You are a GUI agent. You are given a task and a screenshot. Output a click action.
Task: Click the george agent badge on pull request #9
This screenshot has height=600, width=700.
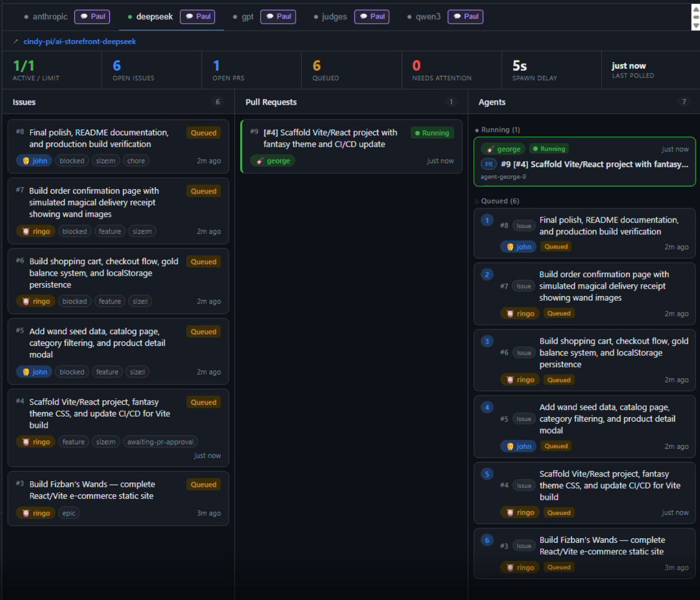273,161
